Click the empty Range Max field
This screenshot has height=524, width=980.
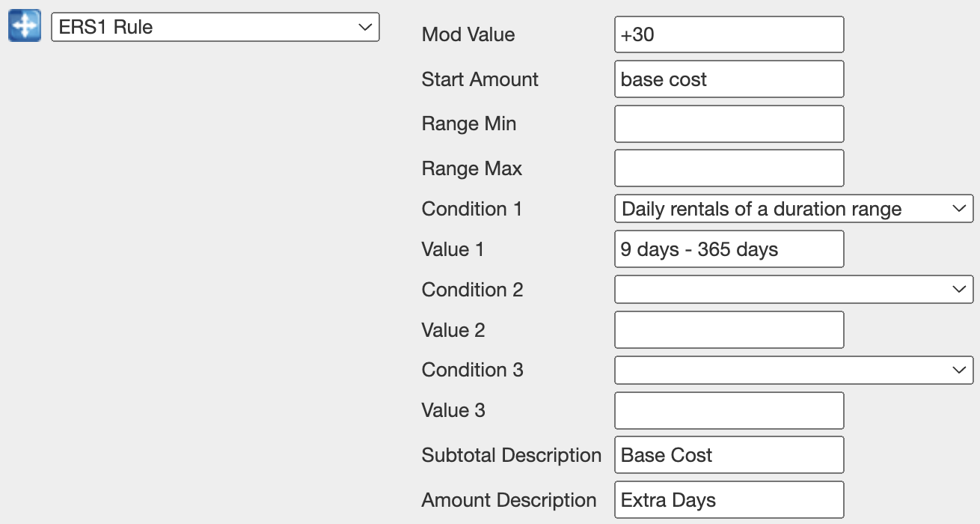point(729,168)
